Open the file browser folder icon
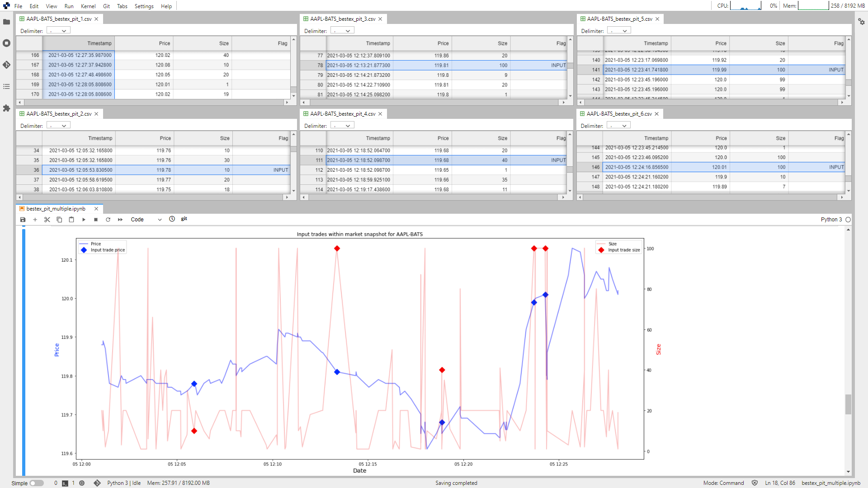 [6, 22]
